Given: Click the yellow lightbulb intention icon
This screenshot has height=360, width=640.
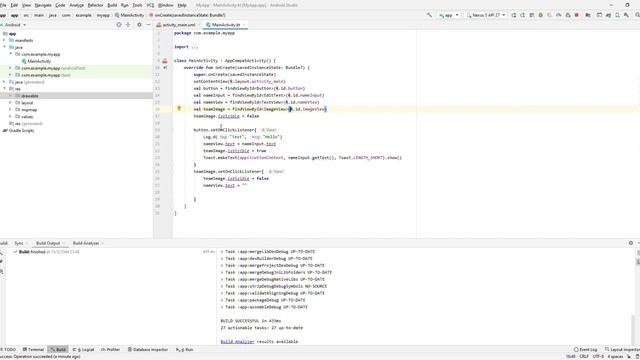Looking at the screenshot, I should (179, 109).
